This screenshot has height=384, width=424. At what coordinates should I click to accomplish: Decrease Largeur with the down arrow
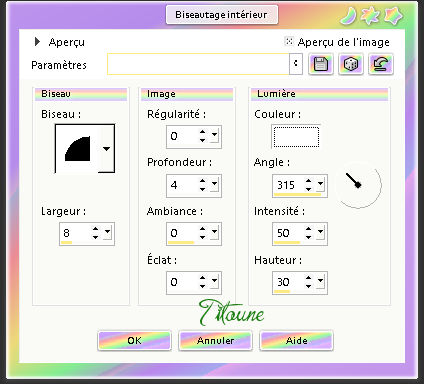(x=96, y=237)
